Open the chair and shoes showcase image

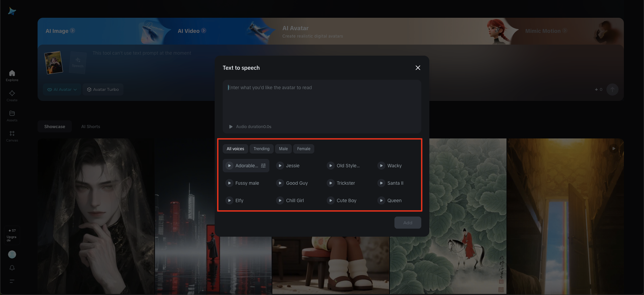[330, 265]
